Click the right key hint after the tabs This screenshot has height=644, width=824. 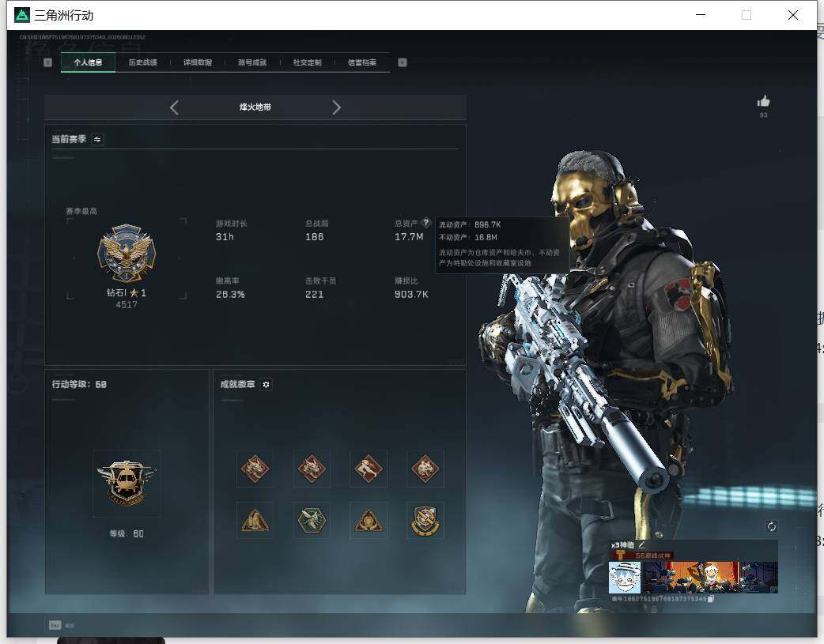403,62
